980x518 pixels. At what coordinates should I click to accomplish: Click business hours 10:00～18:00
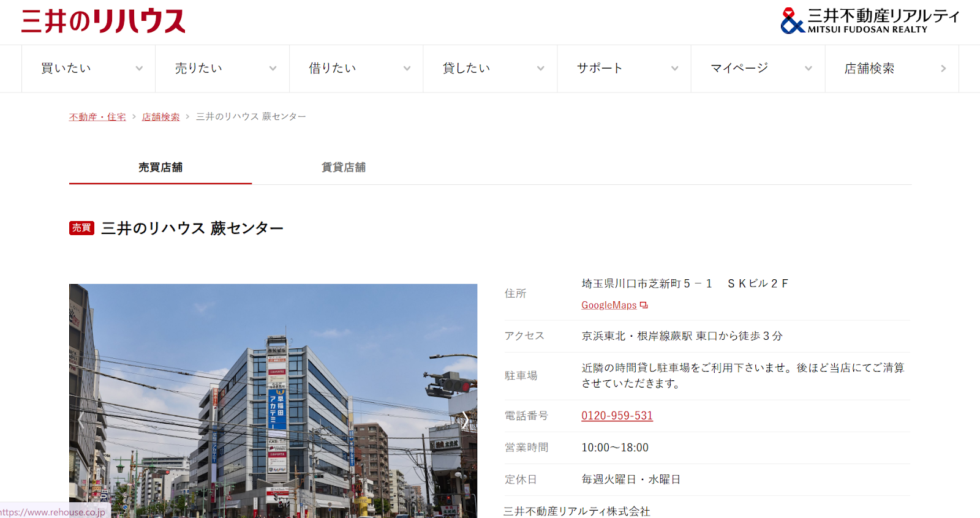point(615,448)
